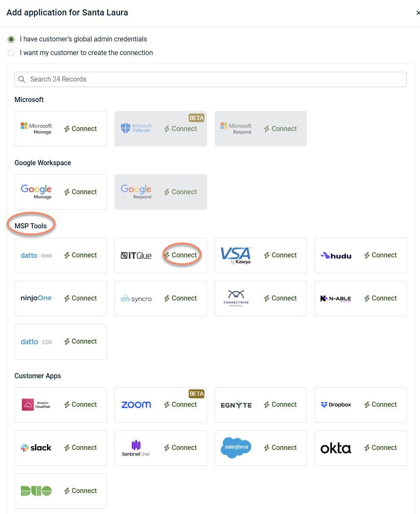
Task: Close the Add application dialog
Action: click(x=417, y=13)
